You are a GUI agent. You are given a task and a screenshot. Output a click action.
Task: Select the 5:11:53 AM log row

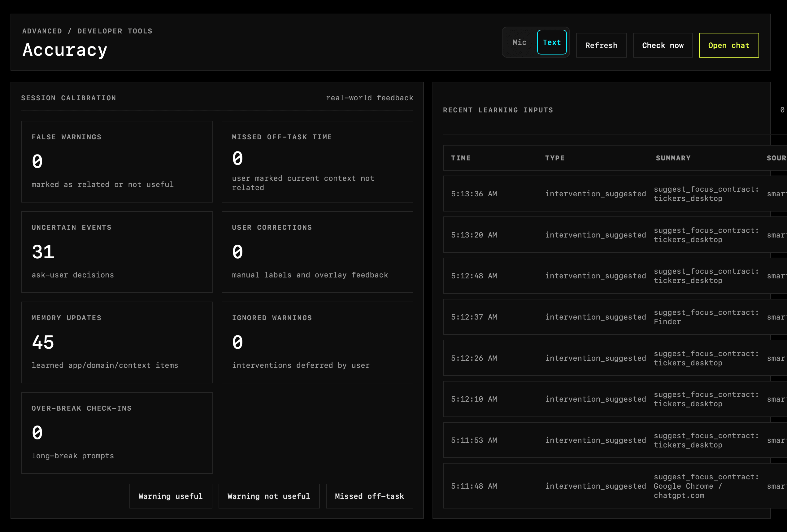pos(615,440)
